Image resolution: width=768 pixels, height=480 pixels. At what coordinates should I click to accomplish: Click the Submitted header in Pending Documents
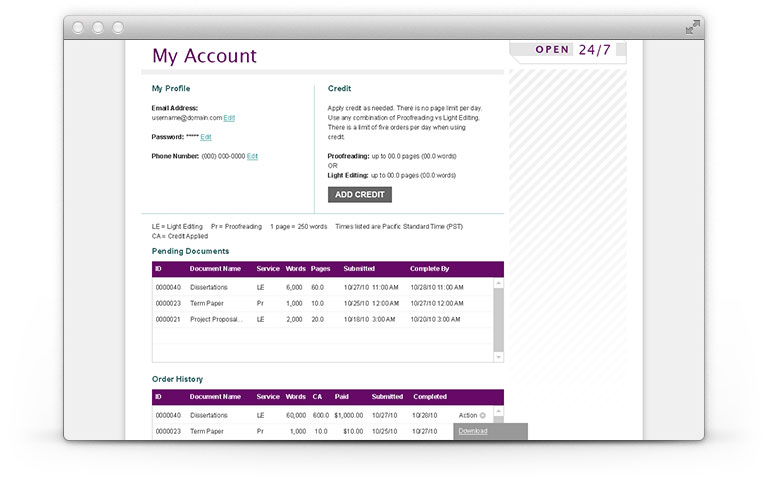click(359, 269)
